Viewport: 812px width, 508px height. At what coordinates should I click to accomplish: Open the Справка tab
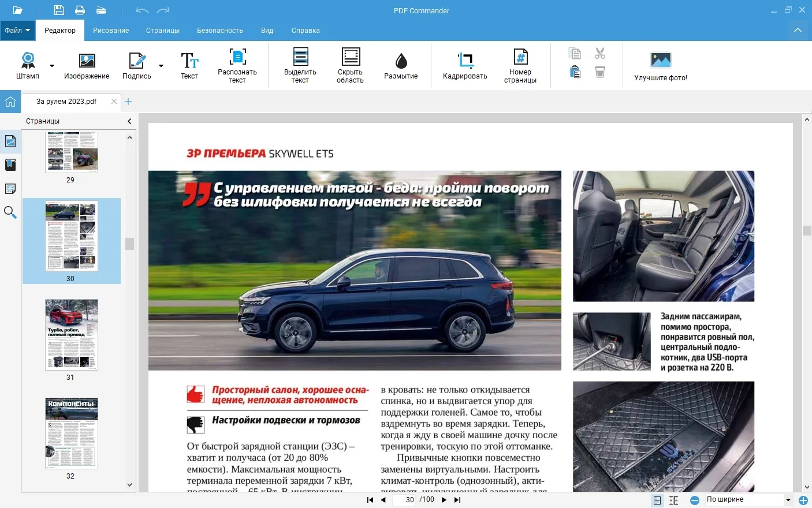coord(306,31)
